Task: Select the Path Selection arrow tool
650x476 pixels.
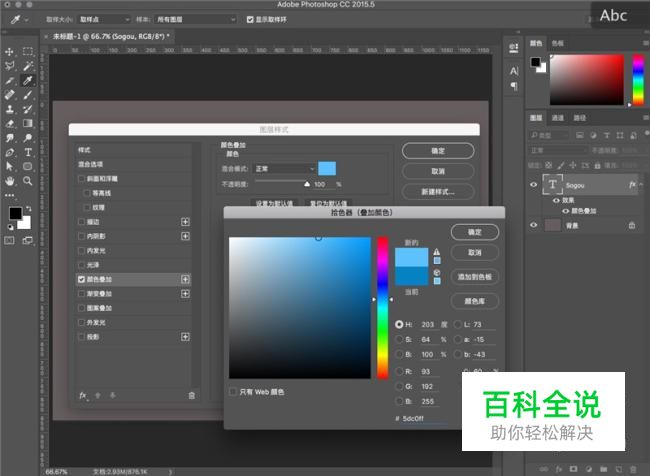Action: click(x=9, y=167)
